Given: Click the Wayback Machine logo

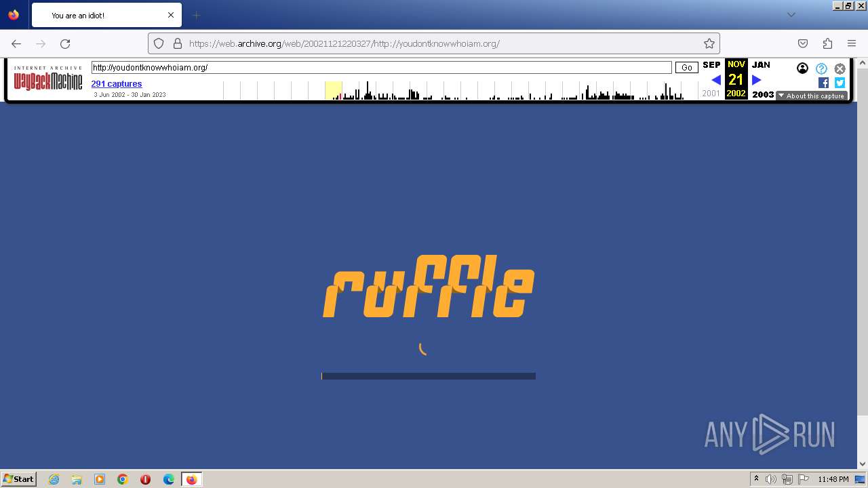Looking at the screenshot, I should 48,79.
